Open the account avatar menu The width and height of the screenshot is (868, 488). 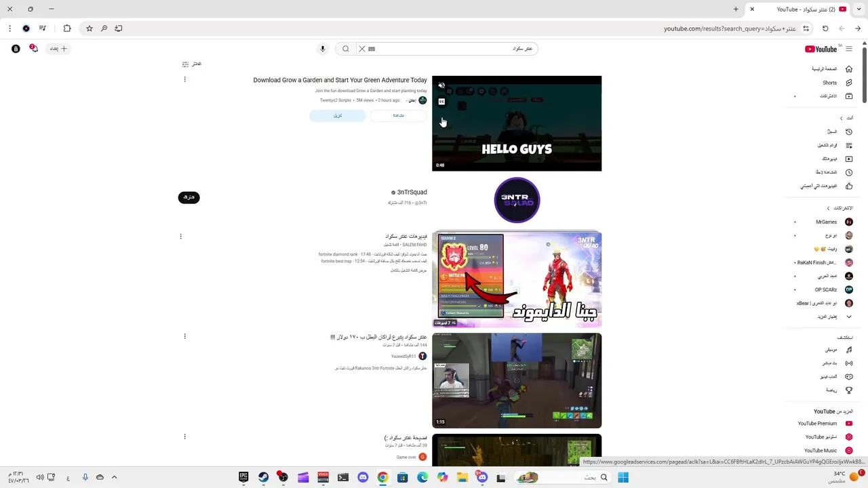click(16, 49)
